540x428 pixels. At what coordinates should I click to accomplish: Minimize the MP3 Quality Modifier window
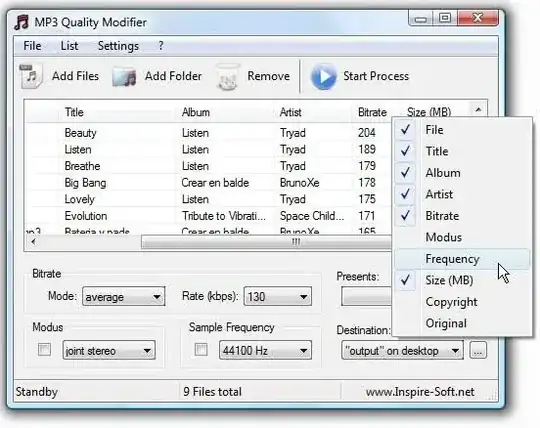pyautogui.click(x=421, y=19)
